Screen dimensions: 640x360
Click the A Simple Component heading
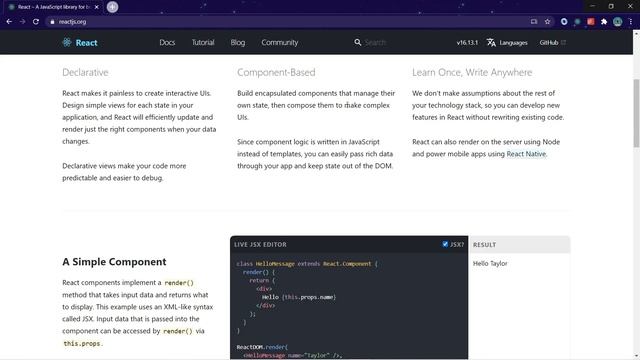tap(114, 262)
